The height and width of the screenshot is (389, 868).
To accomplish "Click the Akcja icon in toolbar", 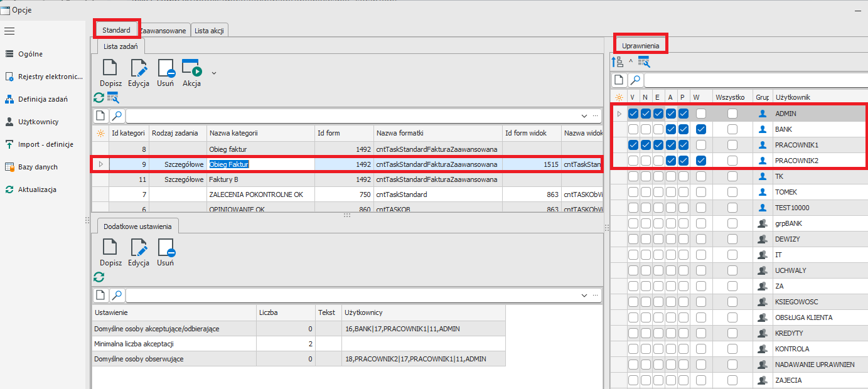I will (x=191, y=68).
